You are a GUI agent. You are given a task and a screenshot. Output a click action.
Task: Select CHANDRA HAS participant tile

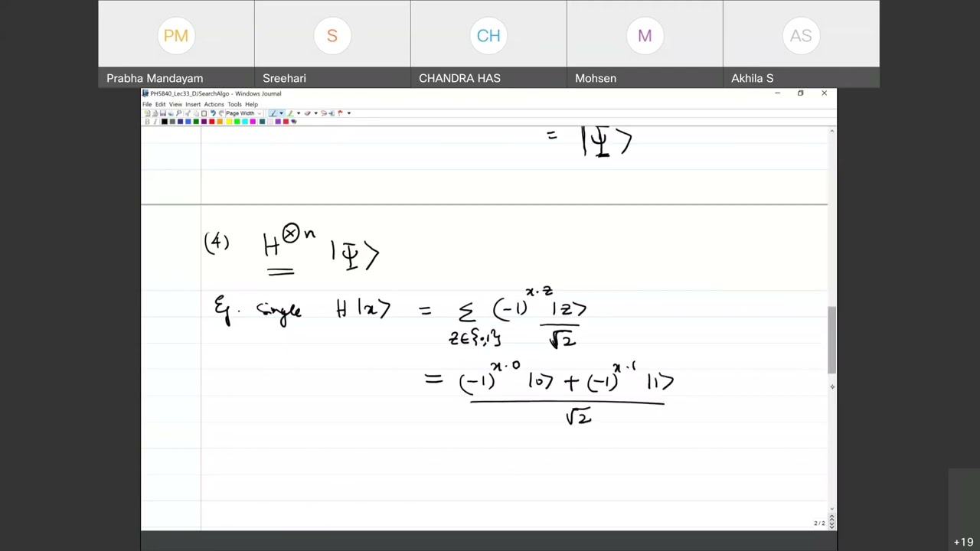coord(488,44)
